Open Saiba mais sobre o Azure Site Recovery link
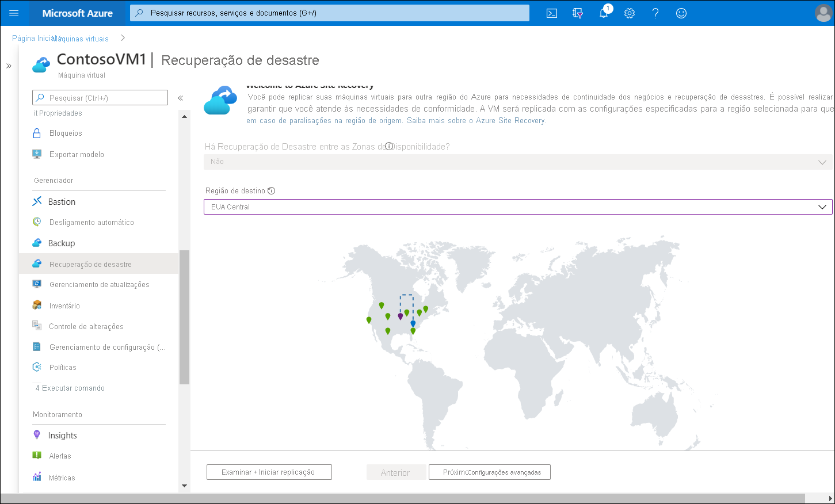This screenshot has width=835, height=504. pyautogui.click(x=476, y=121)
